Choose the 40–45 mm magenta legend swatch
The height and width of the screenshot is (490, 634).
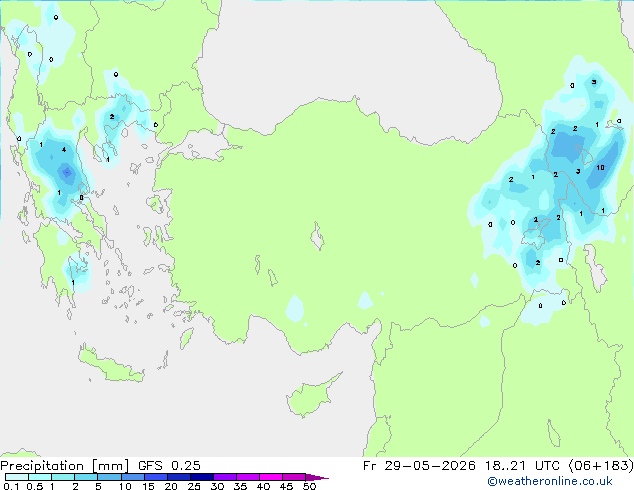pos(271,477)
